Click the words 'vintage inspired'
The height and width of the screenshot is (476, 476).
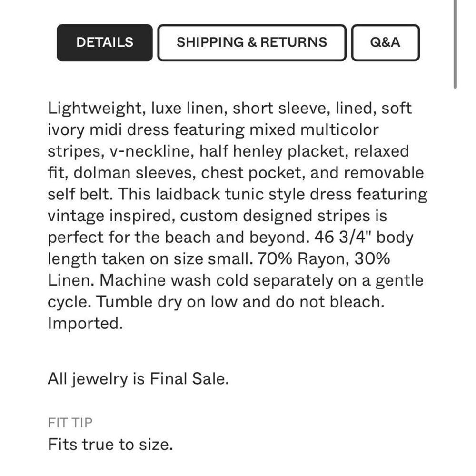(x=111, y=216)
